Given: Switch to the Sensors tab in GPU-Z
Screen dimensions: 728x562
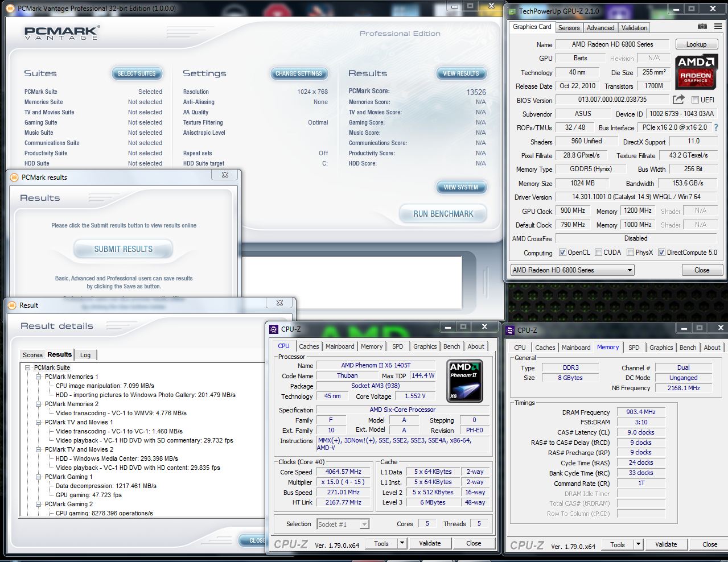Looking at the screenshot, I should pos(569,28).
